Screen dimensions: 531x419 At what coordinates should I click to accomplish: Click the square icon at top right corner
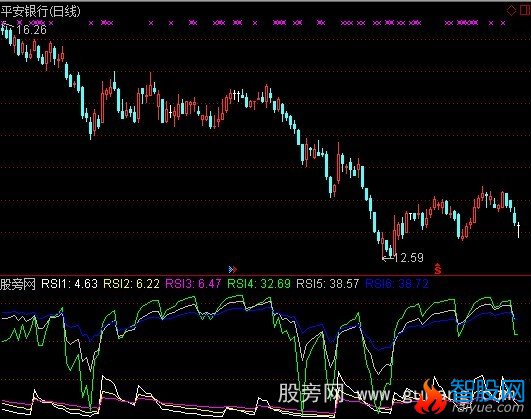pos(525,11)
